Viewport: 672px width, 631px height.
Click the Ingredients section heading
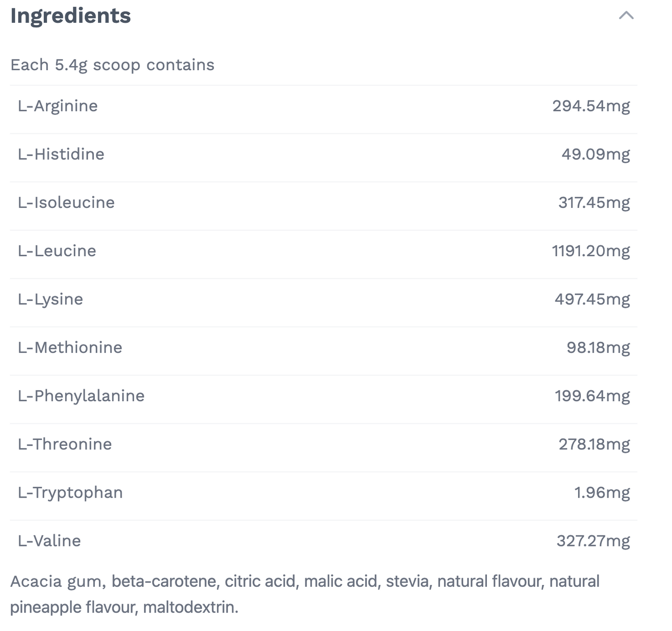pos(71,16)
